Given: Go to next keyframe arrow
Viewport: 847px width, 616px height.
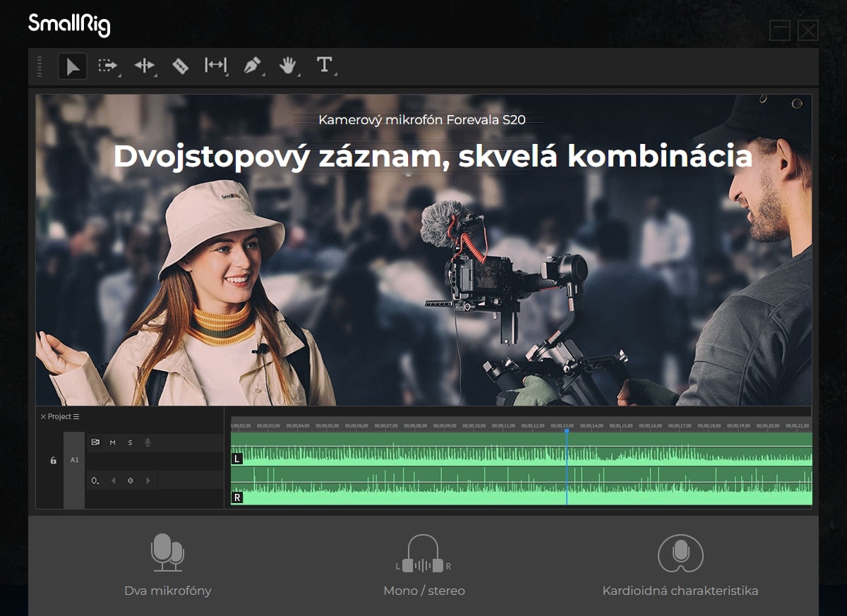Looking at the screenshot, I should pyautogui.click(x=148, y=481).
